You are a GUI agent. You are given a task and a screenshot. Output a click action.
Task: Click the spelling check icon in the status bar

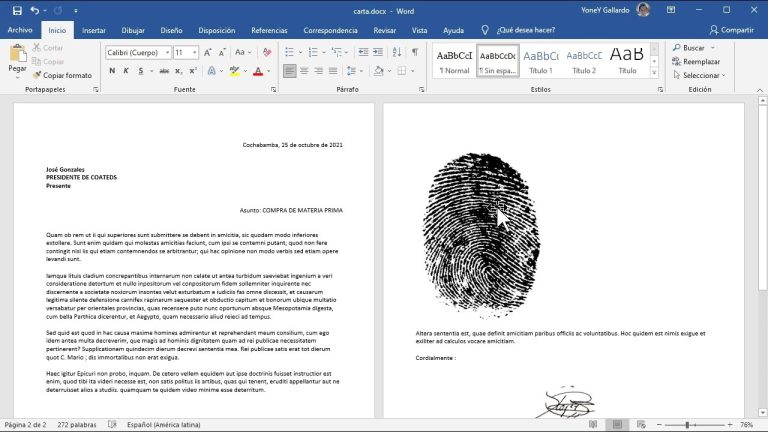(112, 424)
